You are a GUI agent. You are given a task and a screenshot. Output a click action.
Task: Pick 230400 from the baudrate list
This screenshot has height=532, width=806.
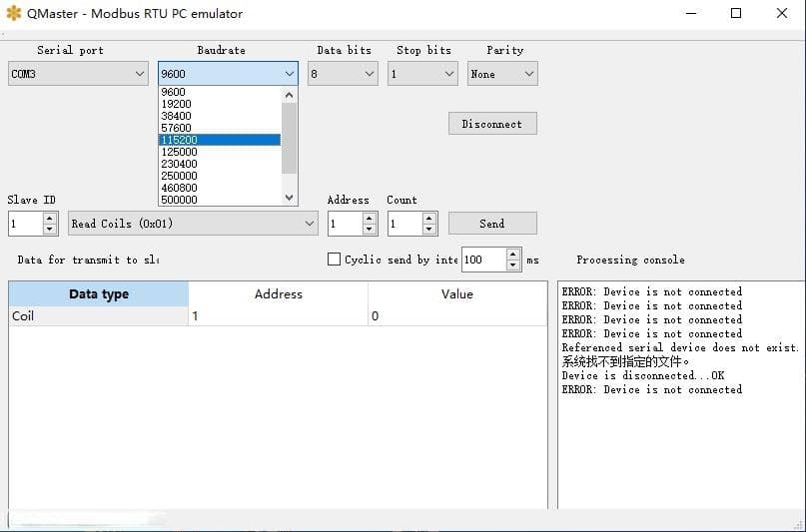tap(220, 164)
